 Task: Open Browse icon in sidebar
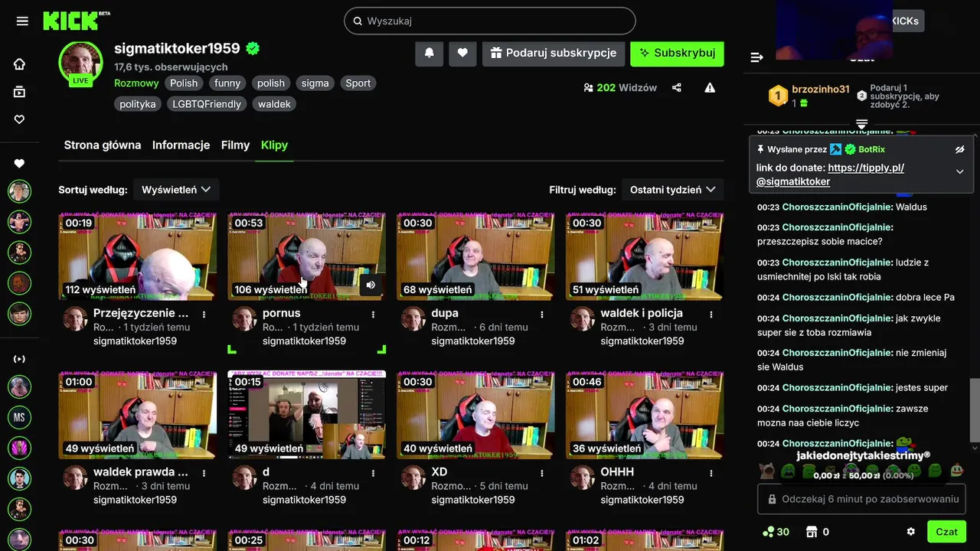click(x=19, y=92)
